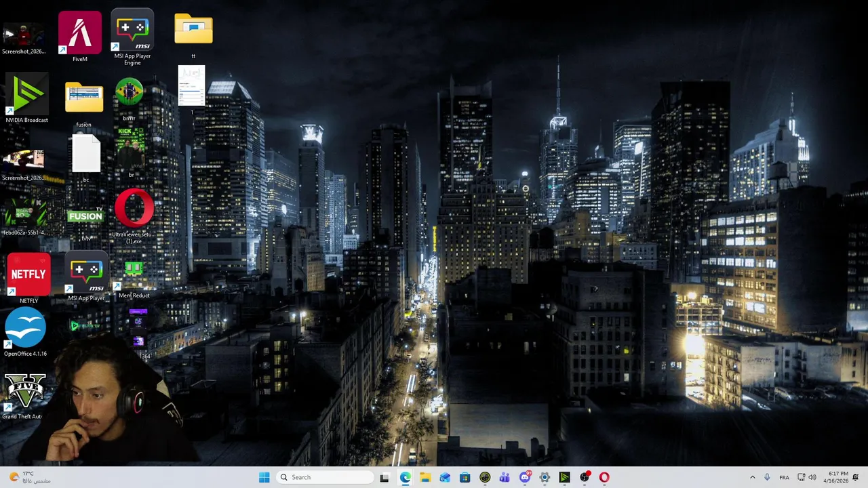Select the NVIDIA Broadcast desktop icon
868x488 pixels.
click(26, 99)
